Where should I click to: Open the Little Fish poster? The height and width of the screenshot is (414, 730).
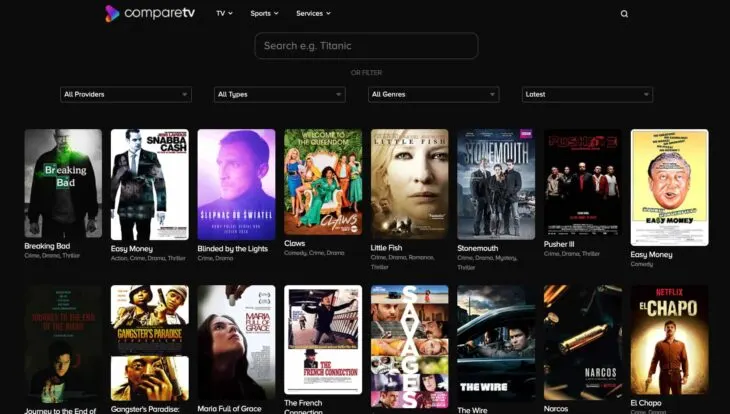410,184
